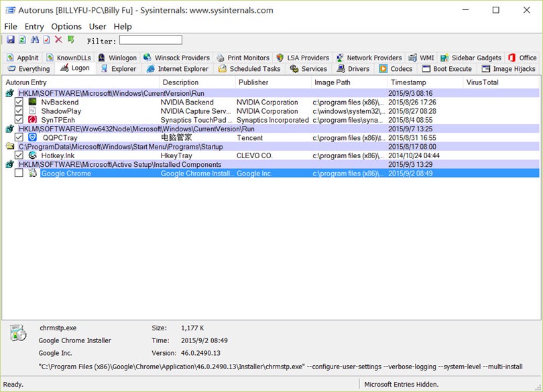Image resolution: width=543 pixels, height=392 pixels.
Task: Toggle the Hotkey.lnk checkbox
Action: [x=19, y=155]
